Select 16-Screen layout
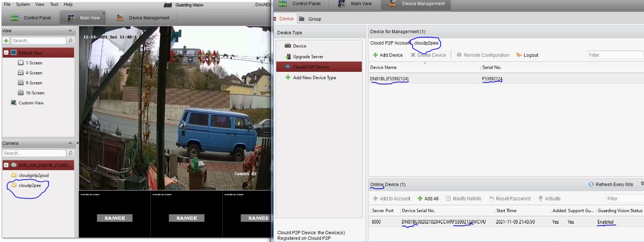Viewport: 644px width, 242px height. click(31, 93)
